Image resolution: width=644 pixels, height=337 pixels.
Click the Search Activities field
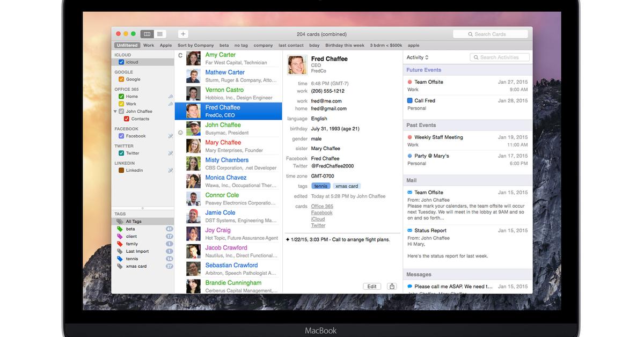(500, 57)
